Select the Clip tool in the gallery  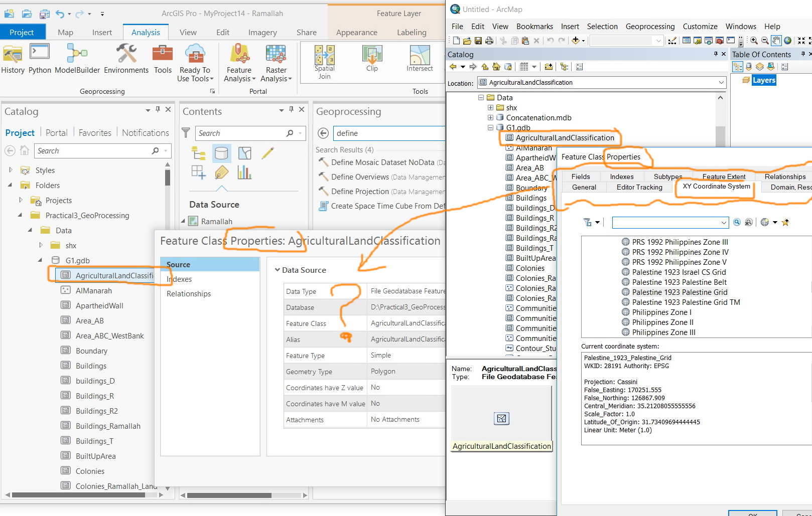[372, 59]
